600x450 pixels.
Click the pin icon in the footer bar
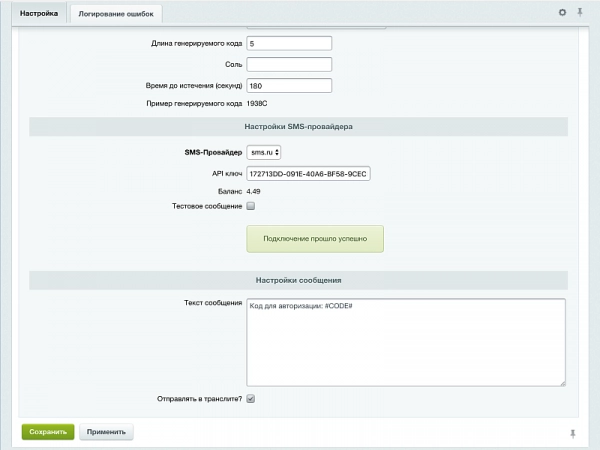(573, 434)
